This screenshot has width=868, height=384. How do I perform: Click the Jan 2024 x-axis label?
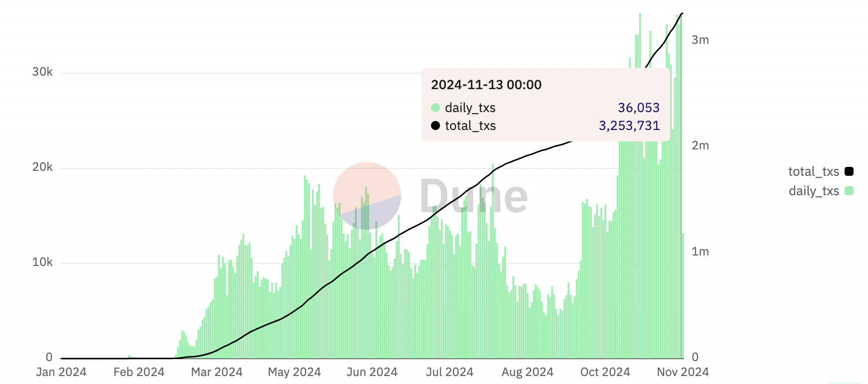61,372
